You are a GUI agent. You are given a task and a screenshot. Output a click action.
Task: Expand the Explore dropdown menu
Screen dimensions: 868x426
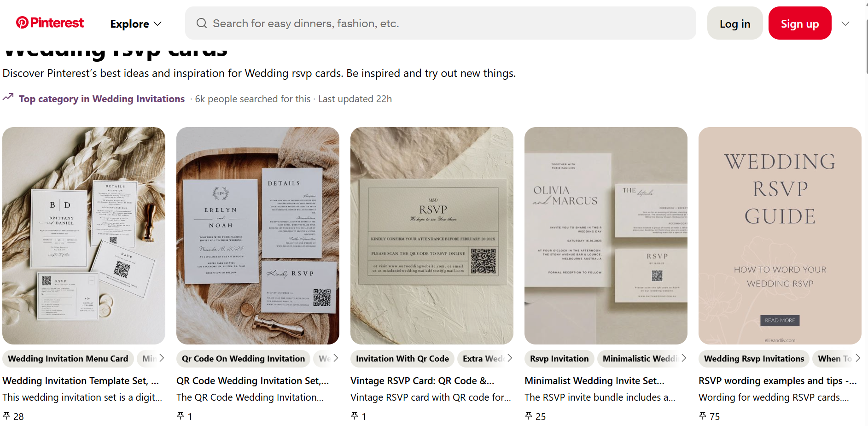(x=136, y=23)
